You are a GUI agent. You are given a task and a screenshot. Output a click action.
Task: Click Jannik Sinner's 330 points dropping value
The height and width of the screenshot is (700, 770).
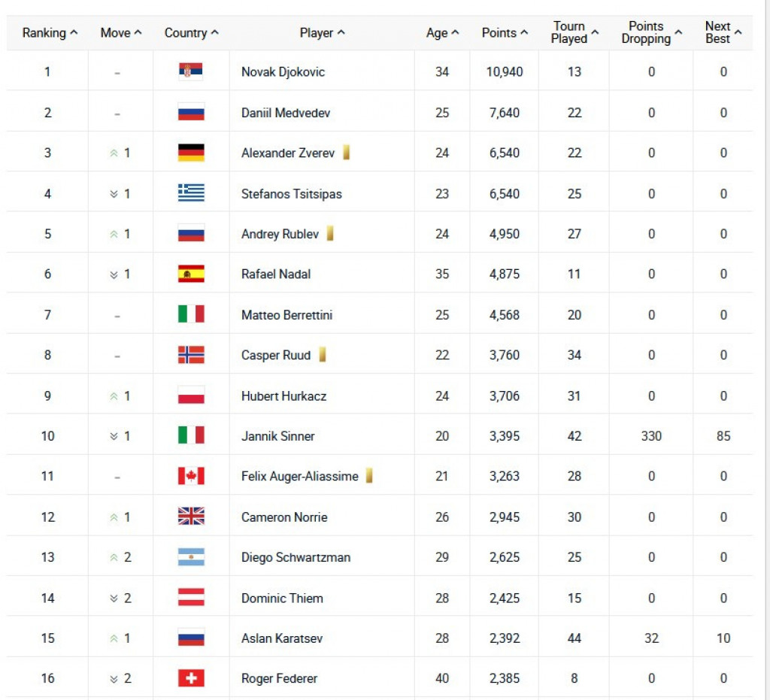point(651,437)
